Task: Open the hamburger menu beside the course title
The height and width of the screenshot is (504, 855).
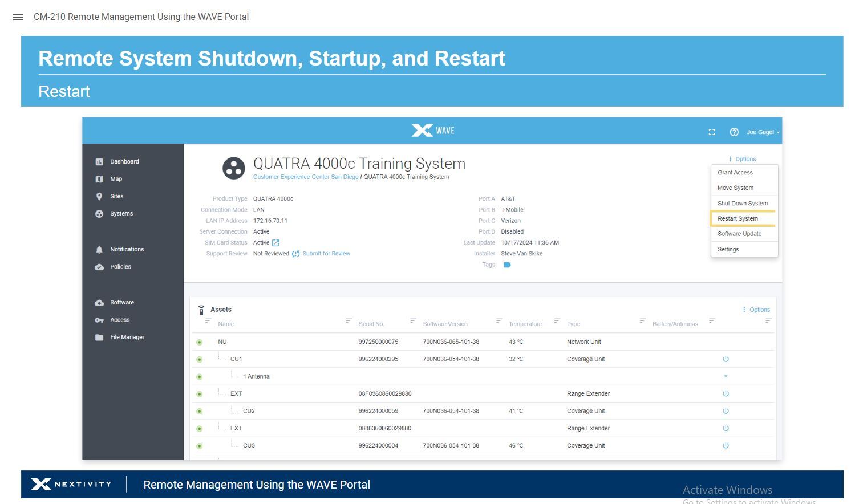Action: click(18, 17)
